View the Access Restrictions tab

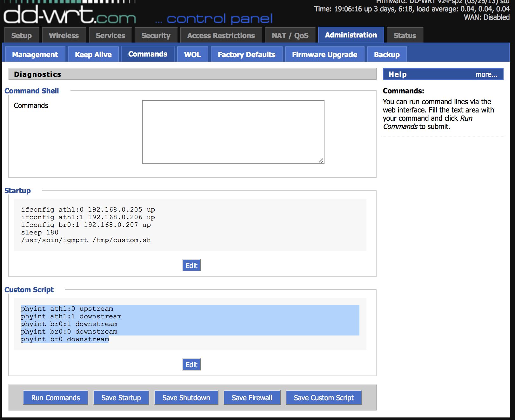221,35
